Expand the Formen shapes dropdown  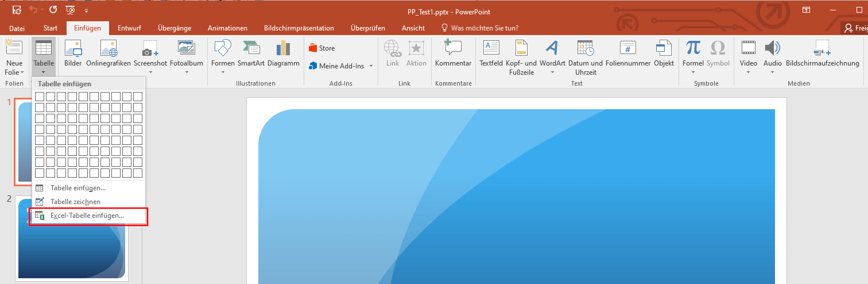click(x=223, y=72)
